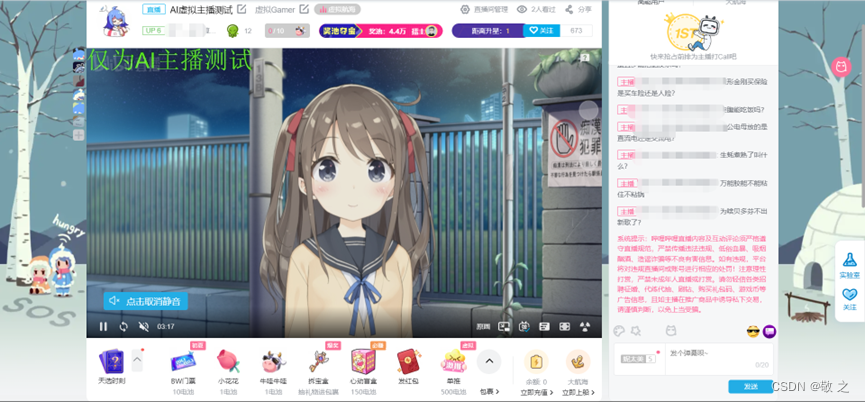Viewport: 865px width, 402px height.
Task: Click the rightmost player control bar icon
Action: [585, 326]
